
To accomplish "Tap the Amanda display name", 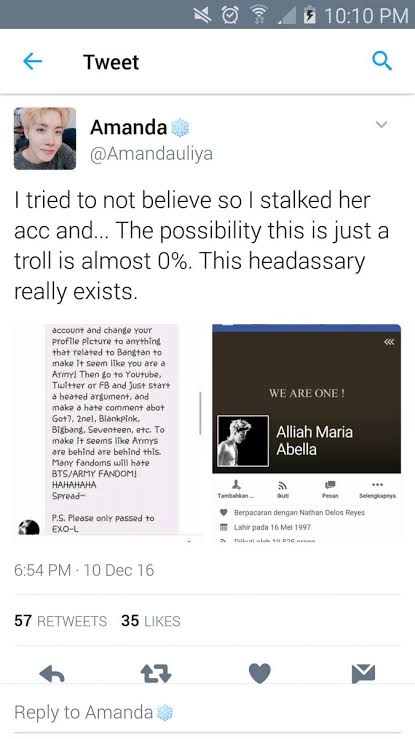I will click(129, 127).
